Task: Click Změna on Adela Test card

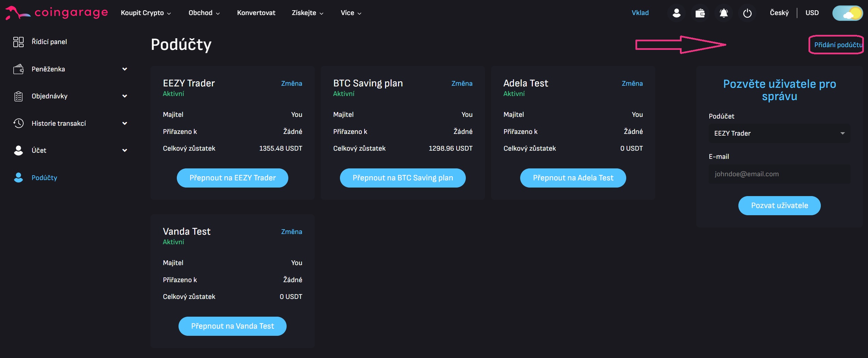Action: (x=632, y=83)
